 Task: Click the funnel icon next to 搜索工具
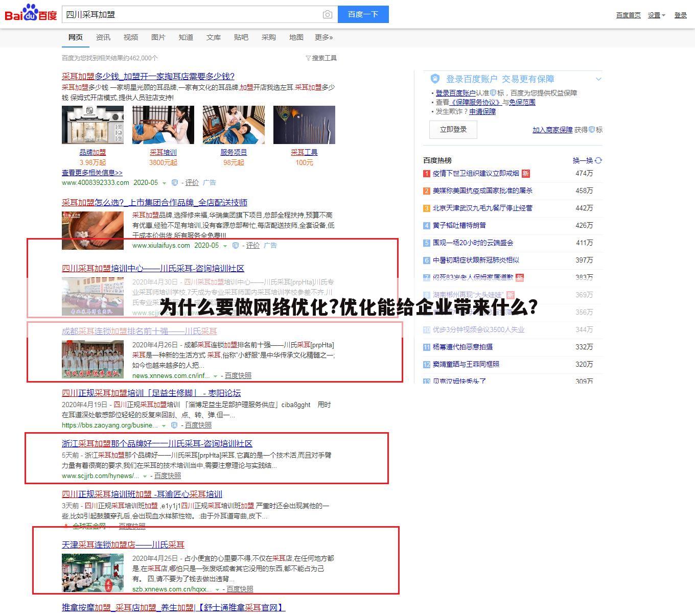(307, 58)
